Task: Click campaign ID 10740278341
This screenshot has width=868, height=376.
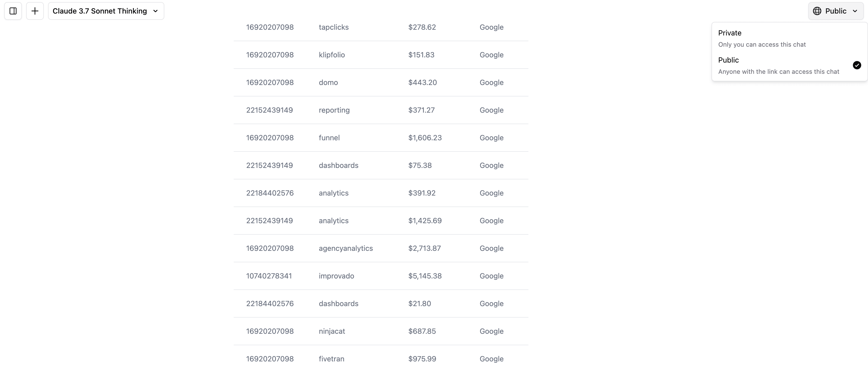Action: coord(269,276)
